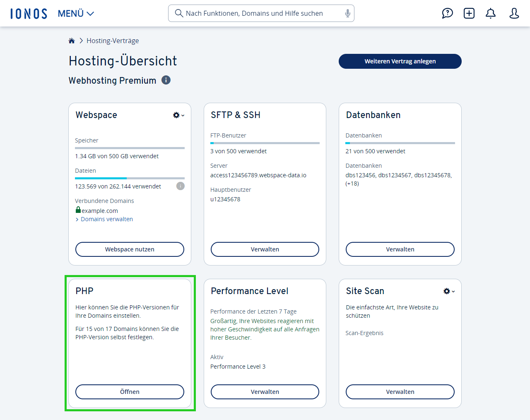Viewport: 530px width, 420px height.
Task: Click the Speicher storage progress bar
Action: 130,148
